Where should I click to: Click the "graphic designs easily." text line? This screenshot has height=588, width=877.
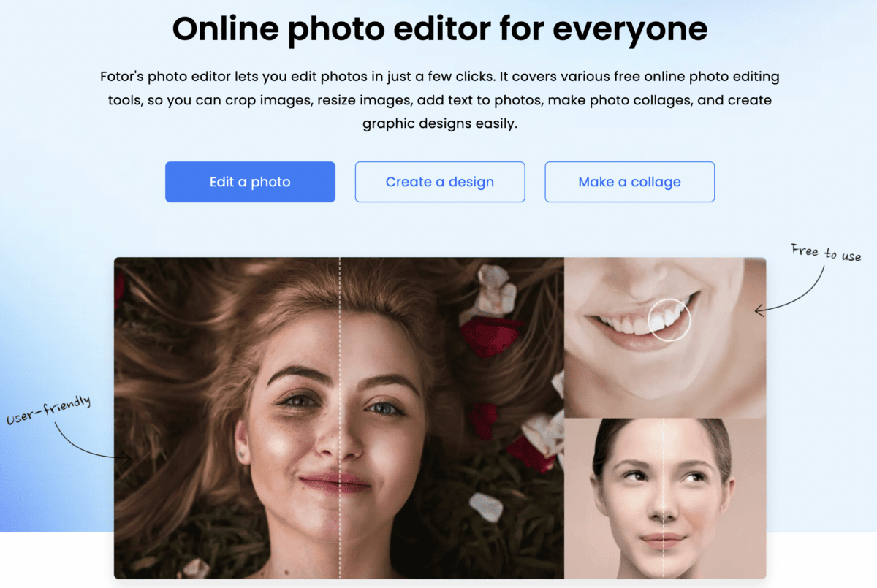pos(440,123)
